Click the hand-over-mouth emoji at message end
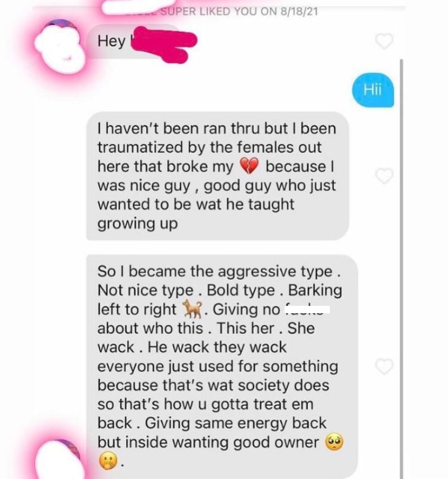 tap(108, 461)
